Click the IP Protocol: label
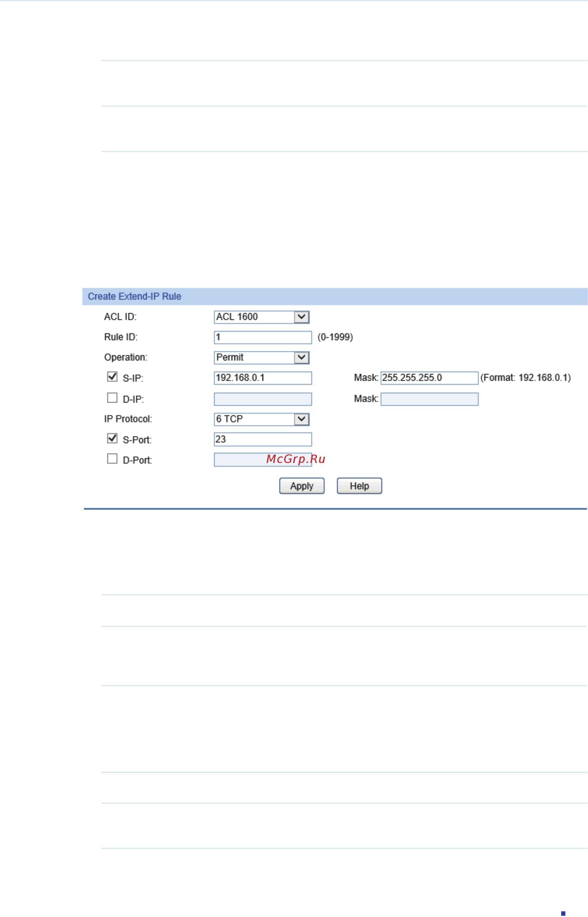Image resolution: width=588 pixels, height=917 pixels. 128,419
